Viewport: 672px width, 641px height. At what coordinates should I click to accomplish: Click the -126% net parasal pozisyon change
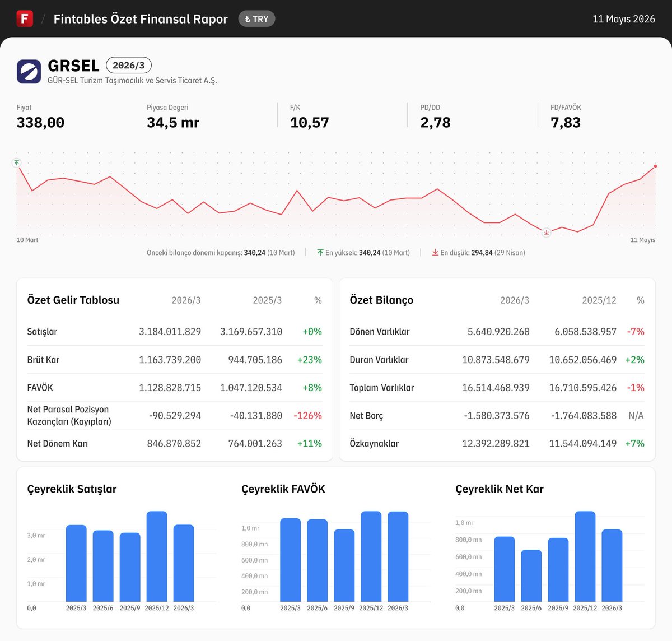[307, 416]
